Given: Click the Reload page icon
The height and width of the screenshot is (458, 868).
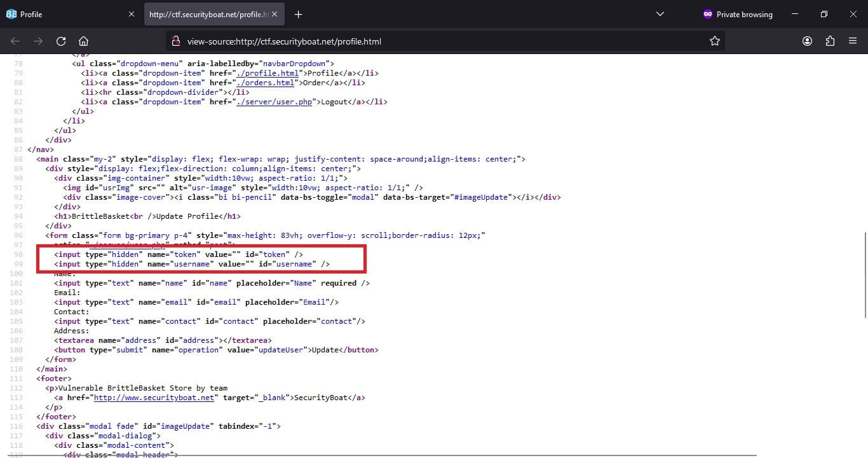Looking at the screenshot, I should coord(61,41).
